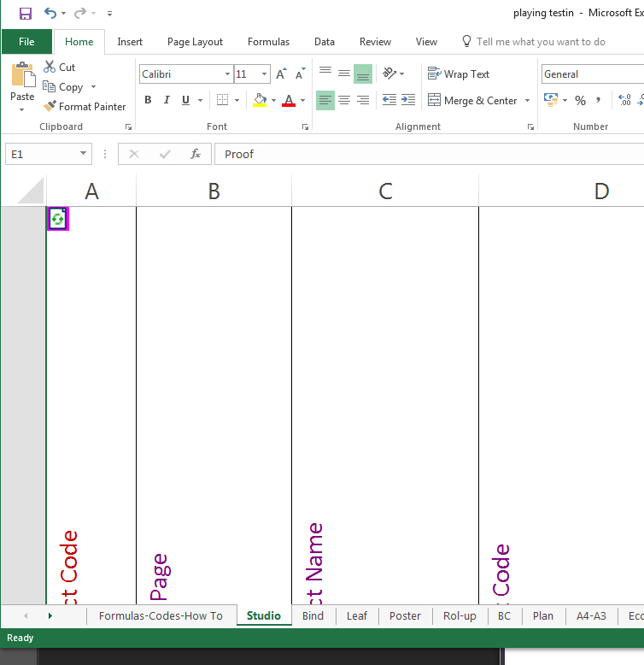The height and width of the screenshot is (665, 644).
Task: Open the File menu
Action: coord(26,42)
